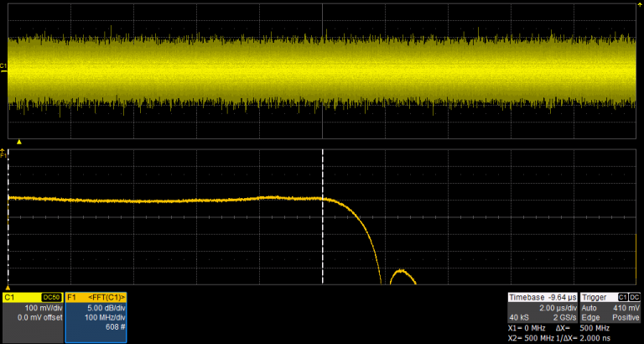The width and height of the screenshot is (644, 344).
Task: Click the X1 cursor triangle below the FFT grid
Action: pos(8,288)
